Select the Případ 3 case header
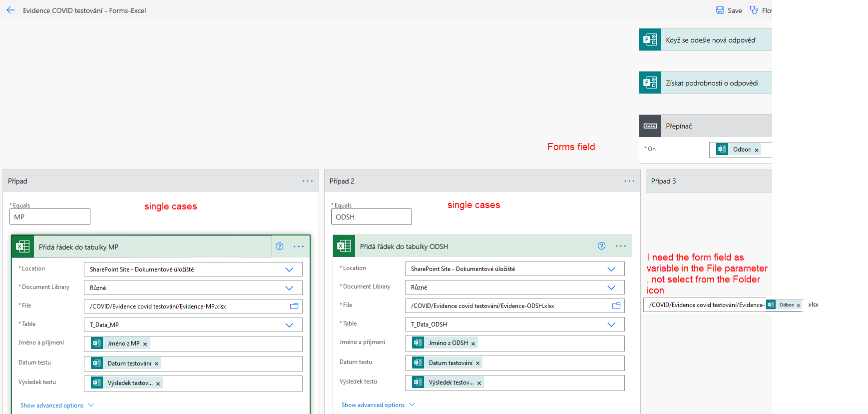This screenshot has height=414, width=868. pos(709,181)
